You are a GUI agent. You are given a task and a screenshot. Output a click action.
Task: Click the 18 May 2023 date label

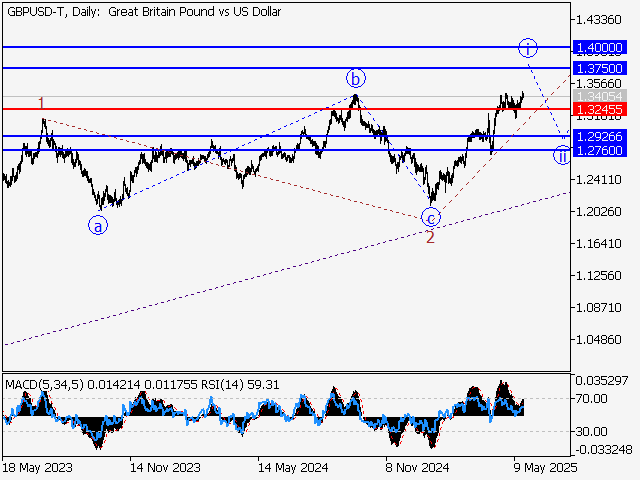pyautogui.click(x=37, y=467)
